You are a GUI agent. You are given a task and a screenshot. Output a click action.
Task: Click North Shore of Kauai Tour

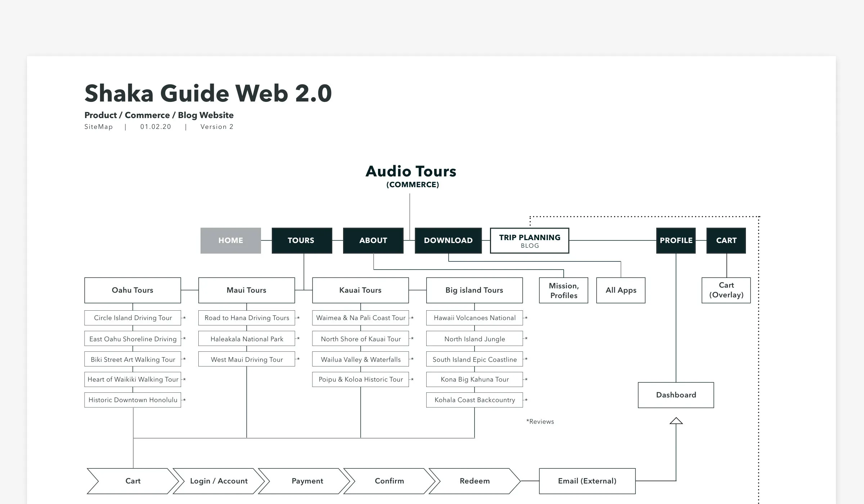[x=360, y=339]
